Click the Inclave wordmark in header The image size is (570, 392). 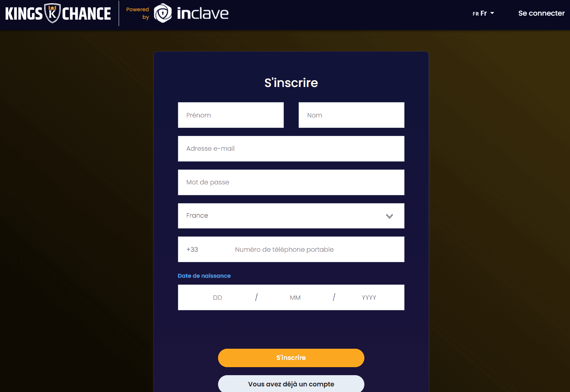click(202, 14)
